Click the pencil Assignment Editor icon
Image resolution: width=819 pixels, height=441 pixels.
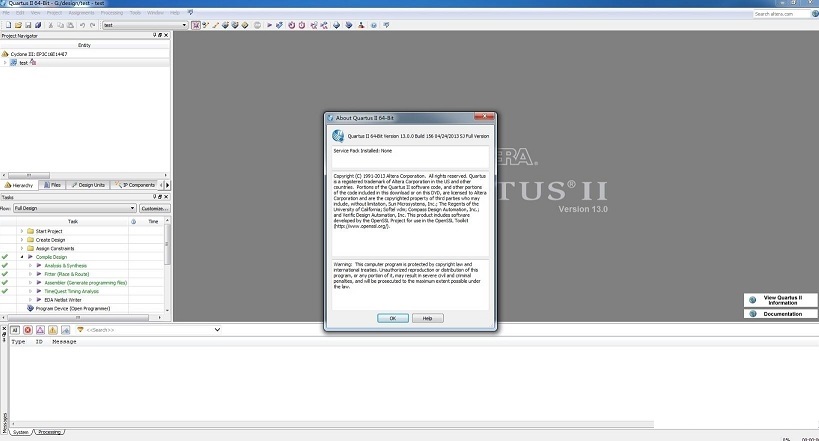215,25
